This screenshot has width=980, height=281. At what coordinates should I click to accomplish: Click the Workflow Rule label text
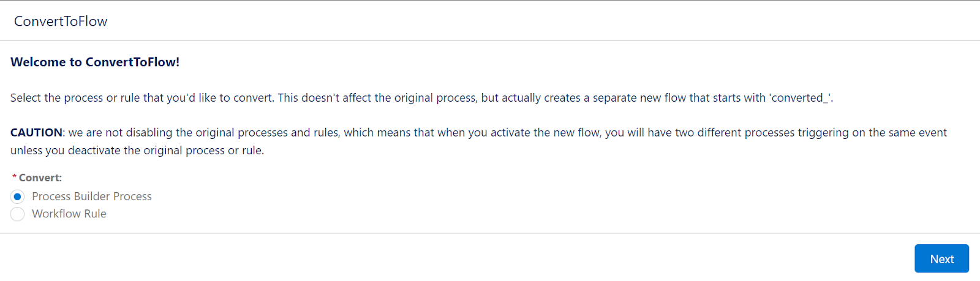[x=69, y=214]
